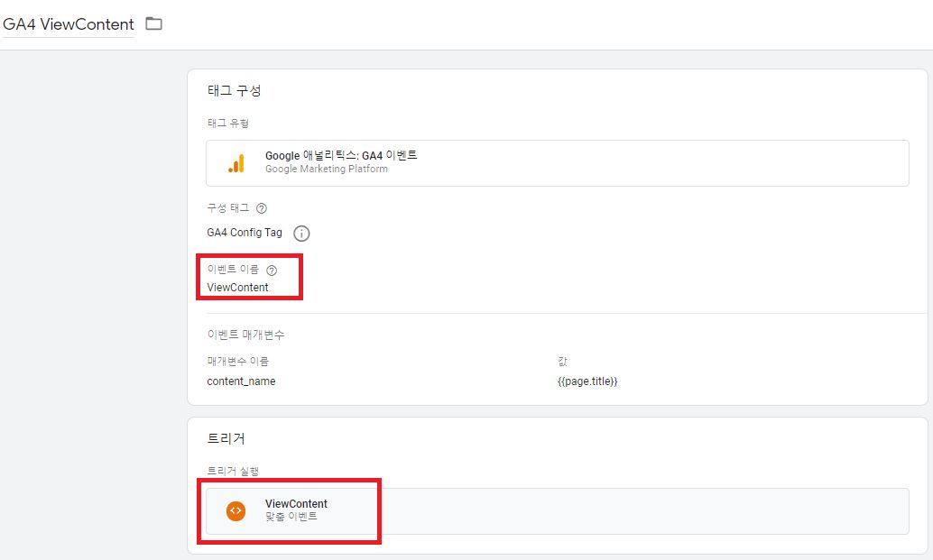Edit the GA4 ViewContent tag name field
The height and width of the screenshot is (560, 933).
click(x=69, y=24)
